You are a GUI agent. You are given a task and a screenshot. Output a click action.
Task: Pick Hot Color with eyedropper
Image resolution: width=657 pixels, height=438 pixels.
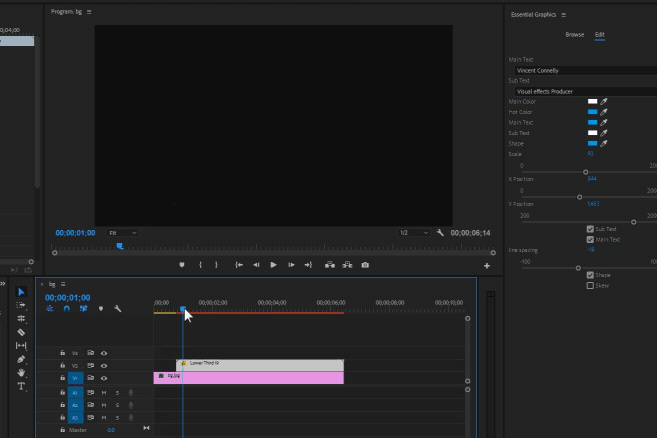coord(604,112)
